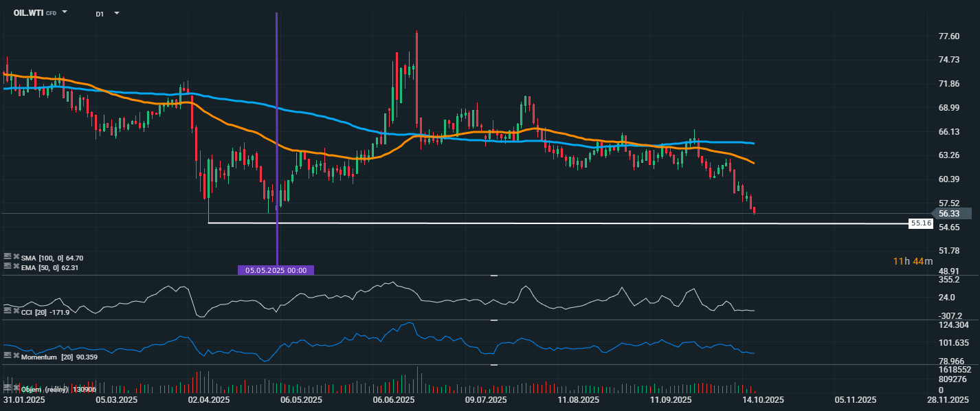Click the OIL.WTI instrument name

28,13
